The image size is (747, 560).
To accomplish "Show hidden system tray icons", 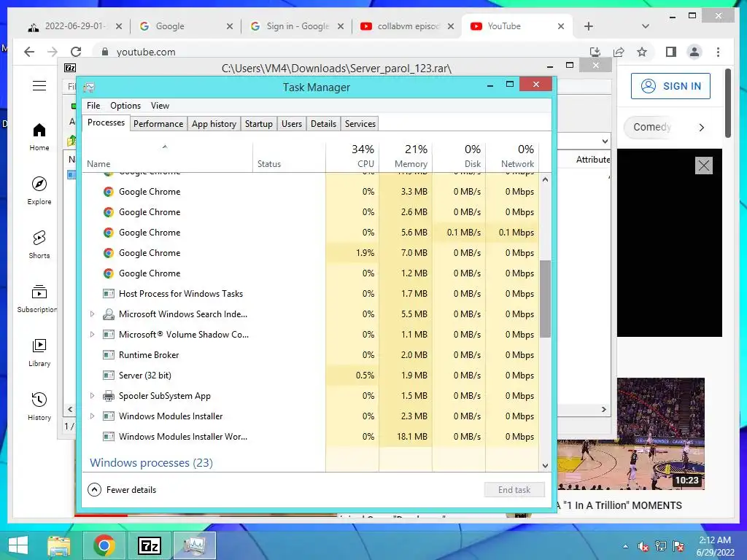I will (625, 546).
